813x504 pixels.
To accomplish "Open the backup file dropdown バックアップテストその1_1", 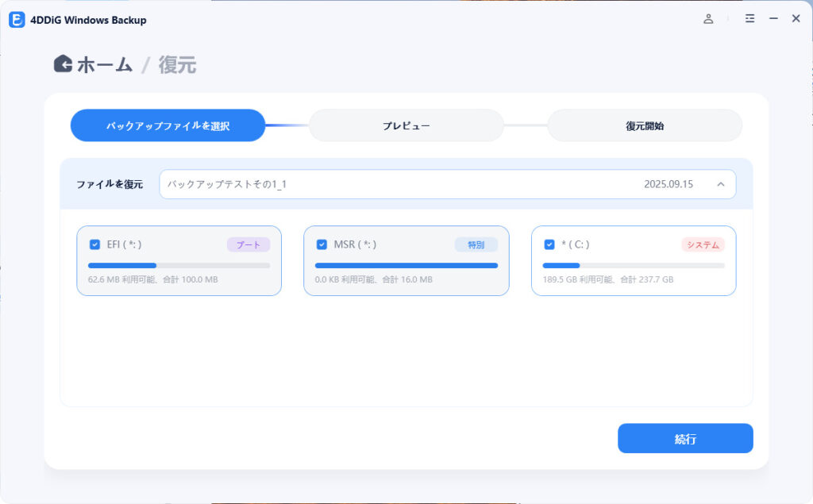I will tap(448, 184).
